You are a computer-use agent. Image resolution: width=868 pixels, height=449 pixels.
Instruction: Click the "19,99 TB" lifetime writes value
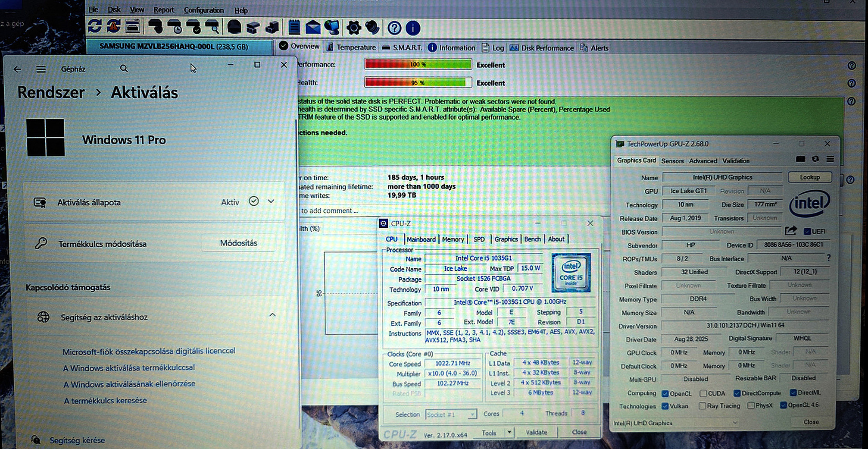[402, 195]
